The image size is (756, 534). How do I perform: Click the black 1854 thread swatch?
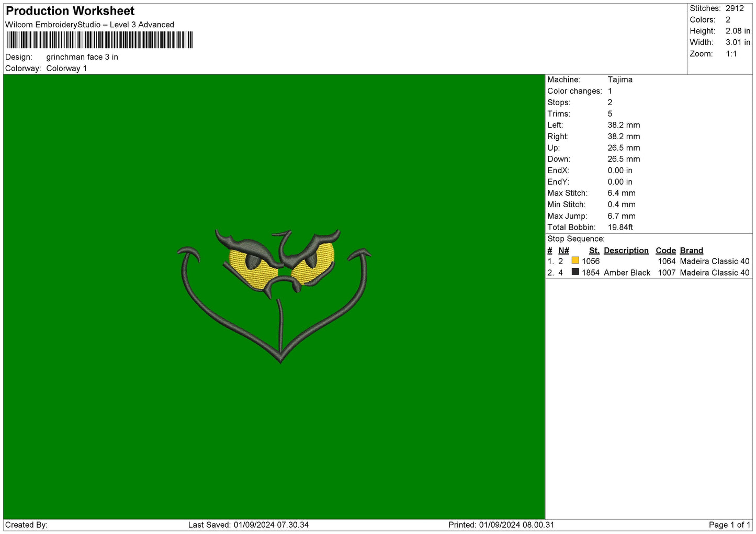575,272
